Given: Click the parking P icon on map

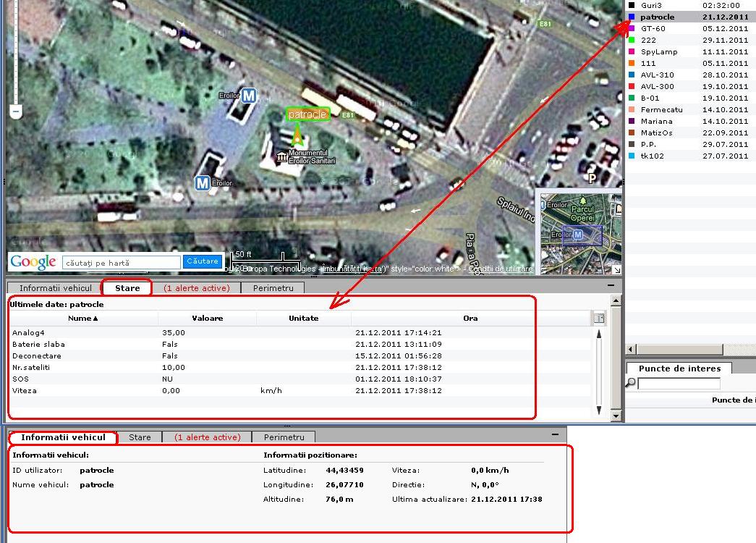Looking at the screenshot, I should click(592, 178).
